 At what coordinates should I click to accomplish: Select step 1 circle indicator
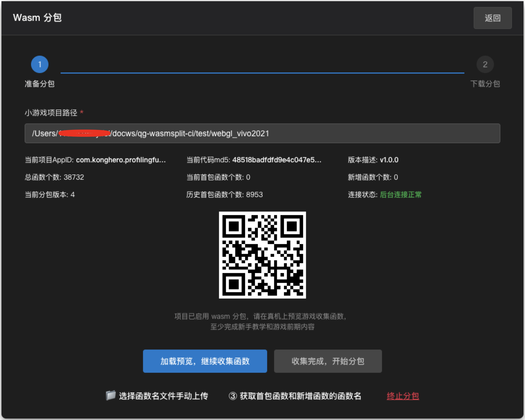(40, 64)
